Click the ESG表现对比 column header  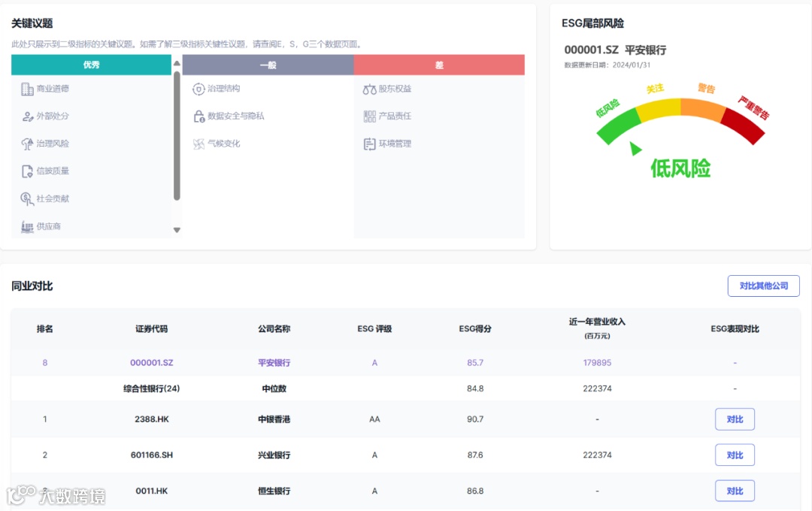pos(735,328)
